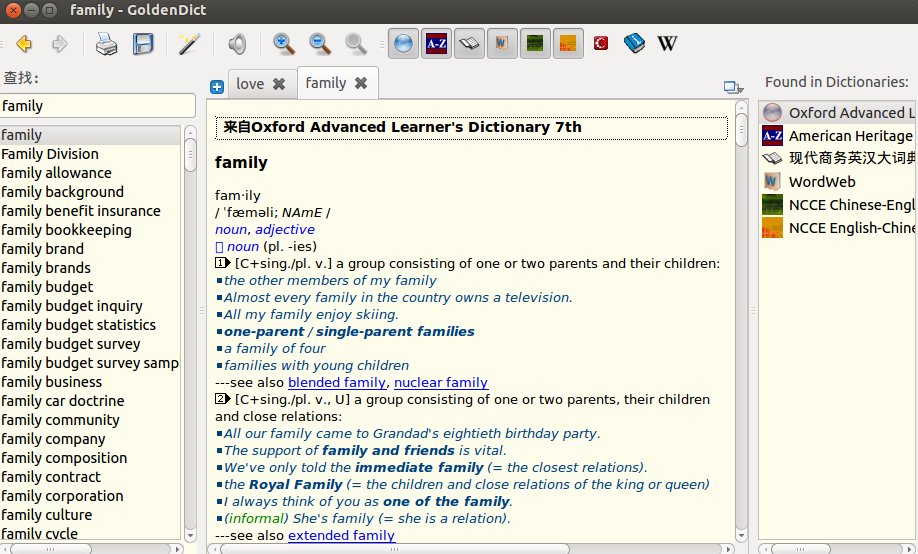This screenshot has width=918, height=554.
Task: Click the search input field containing family
Action: (98, 106)
